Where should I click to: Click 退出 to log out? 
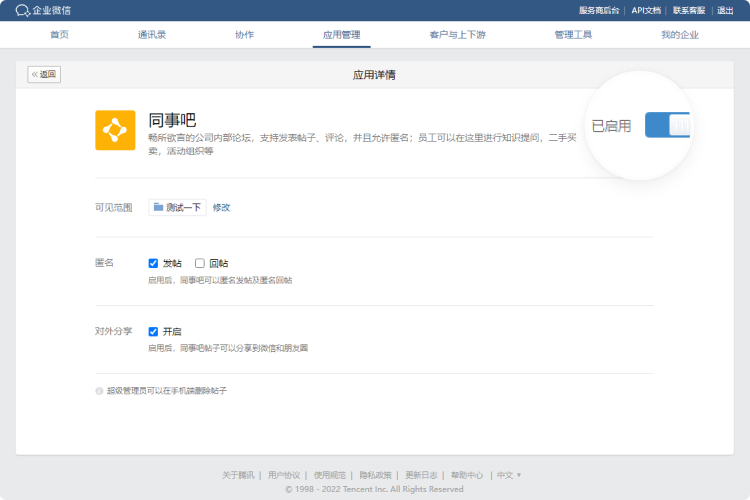tap(725, 10)
